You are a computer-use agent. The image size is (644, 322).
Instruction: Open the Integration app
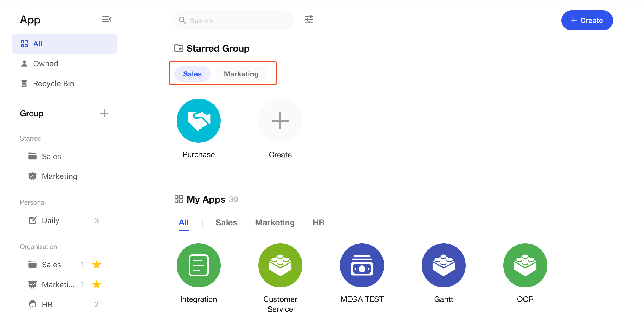click(198, 265)
